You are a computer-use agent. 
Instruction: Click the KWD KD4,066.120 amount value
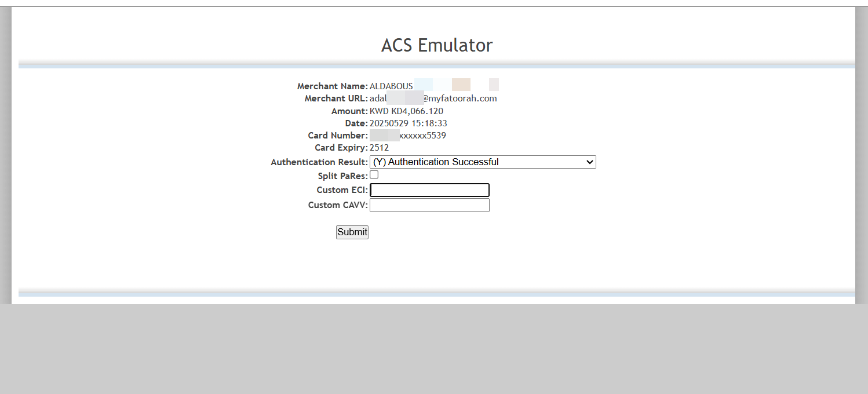[x=406, y=111]
